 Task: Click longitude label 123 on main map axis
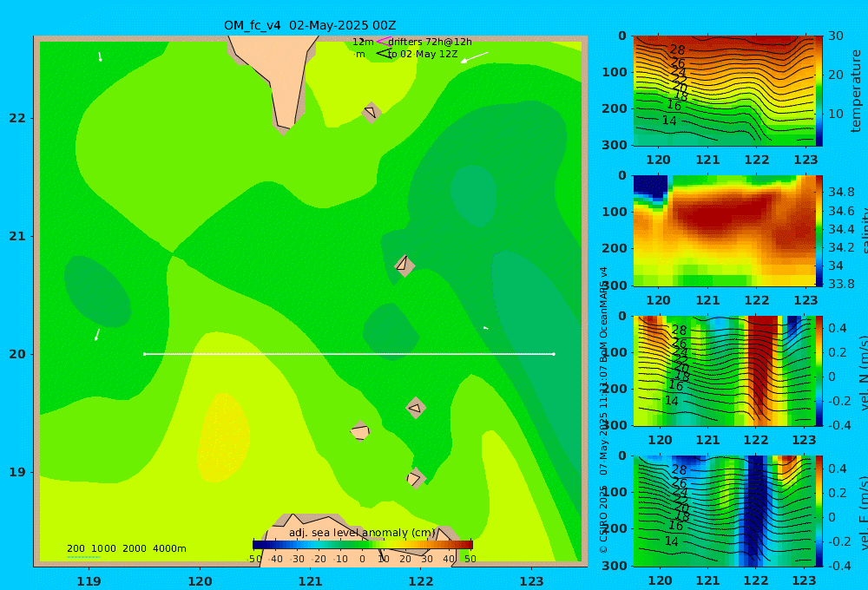[x=531, y=581]
